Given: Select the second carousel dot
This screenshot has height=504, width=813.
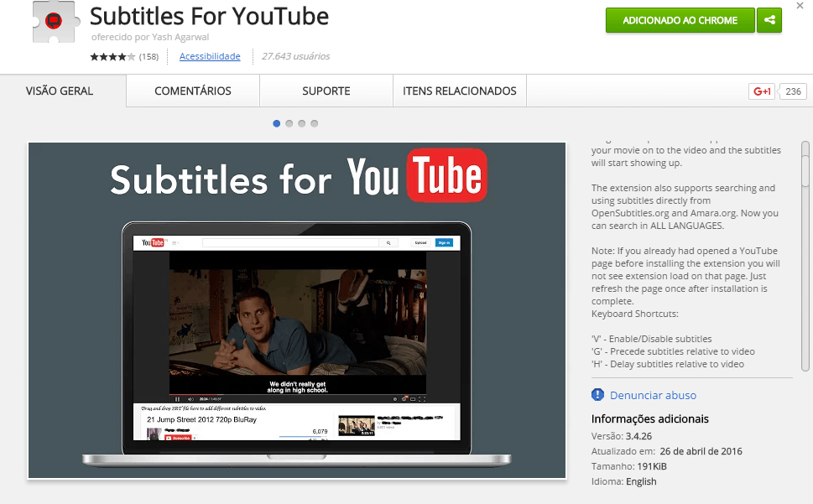Looking at the screenshot, I should [289, 123].
